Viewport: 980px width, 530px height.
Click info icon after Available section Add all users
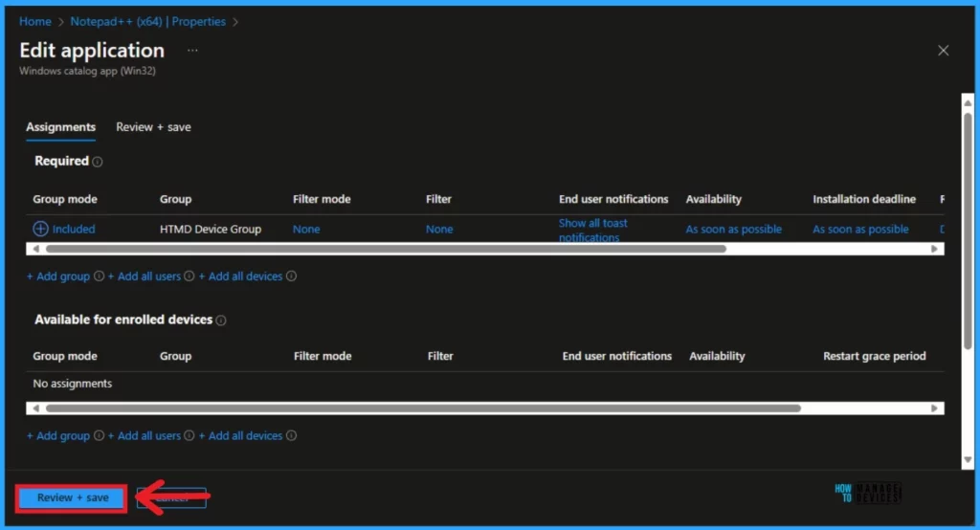point(189,435)
